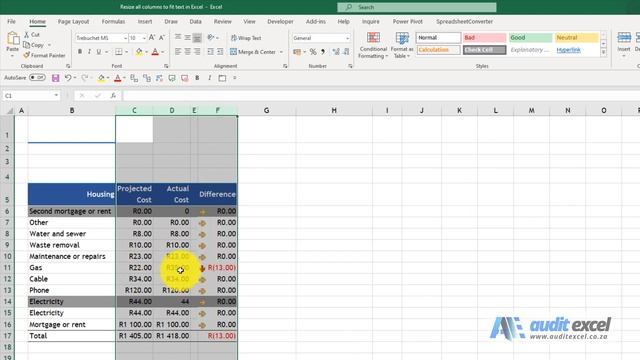Apply the ribbon red Font Color A
Screen dimensions: 640x360
tap(155, 52)
